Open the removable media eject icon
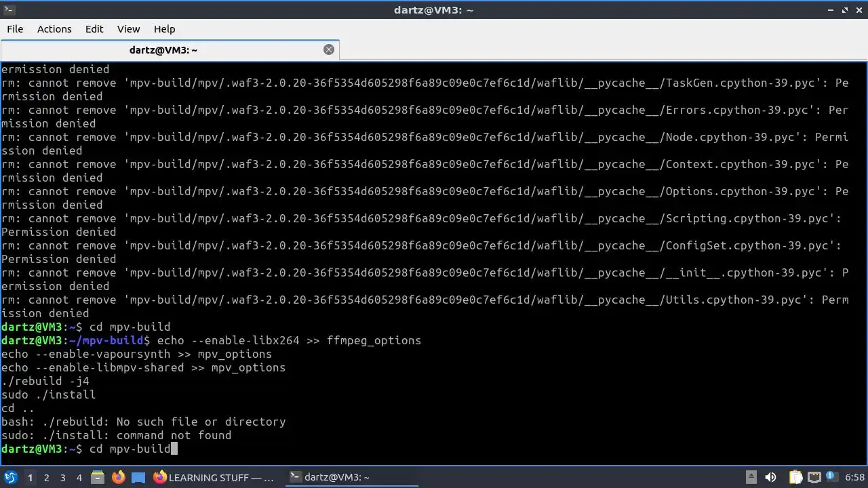This screenshot has width=868, height=488. click(x=751, y=477)
